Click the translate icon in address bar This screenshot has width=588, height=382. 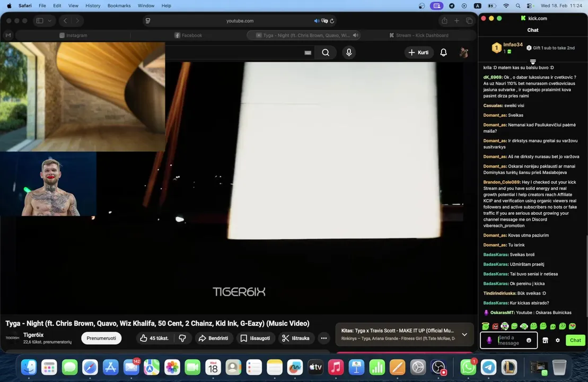tap(324, 21)
